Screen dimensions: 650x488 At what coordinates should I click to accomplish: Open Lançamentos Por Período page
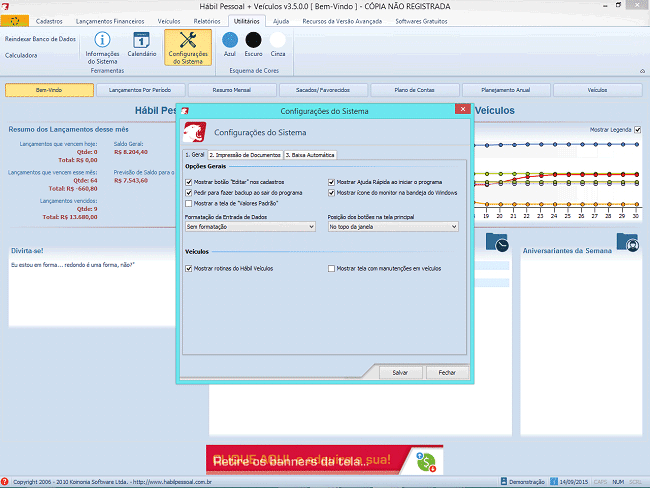pos(140,90)
